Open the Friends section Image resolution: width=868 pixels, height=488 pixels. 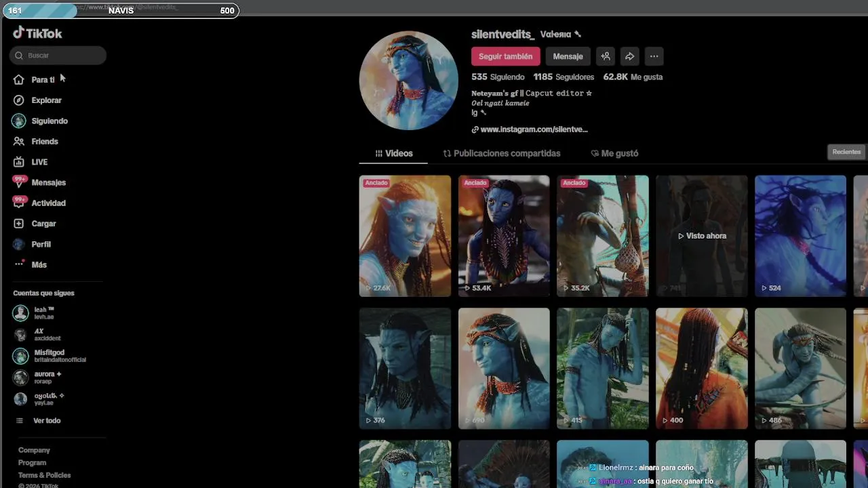pos(45,142)
